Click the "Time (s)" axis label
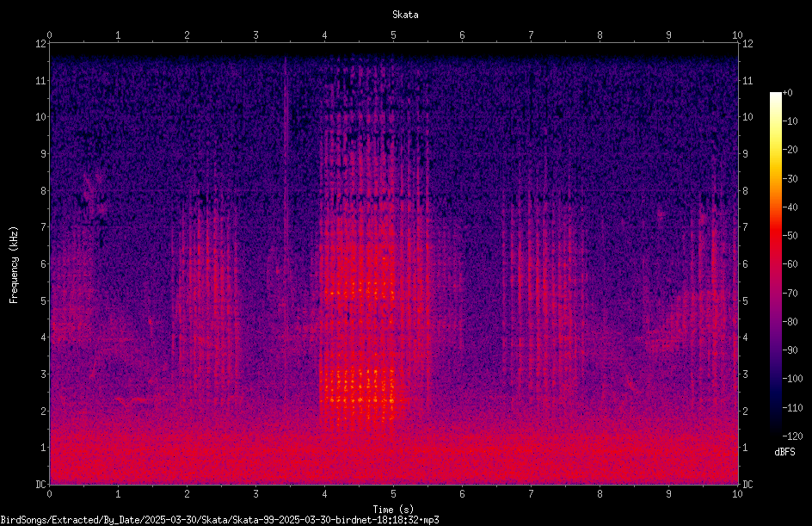This screenshot has width=812, height=526. (393, 510)
